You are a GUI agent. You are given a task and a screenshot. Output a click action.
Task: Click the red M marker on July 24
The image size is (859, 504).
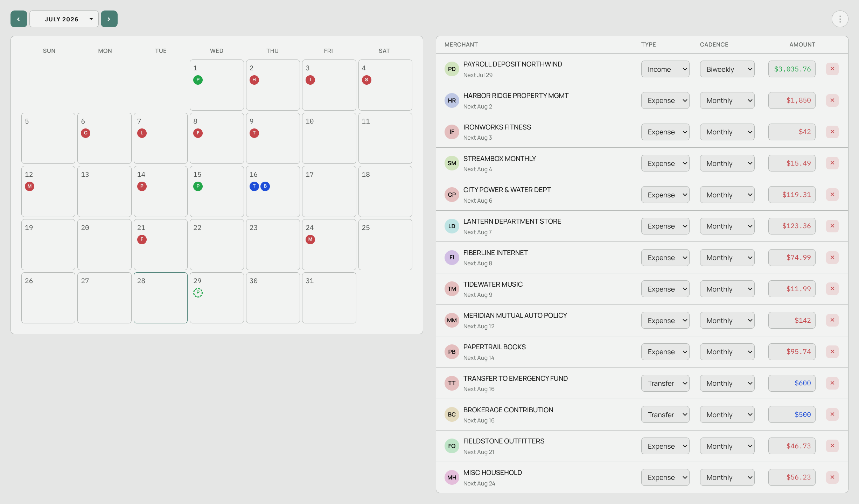pos(310,239)
